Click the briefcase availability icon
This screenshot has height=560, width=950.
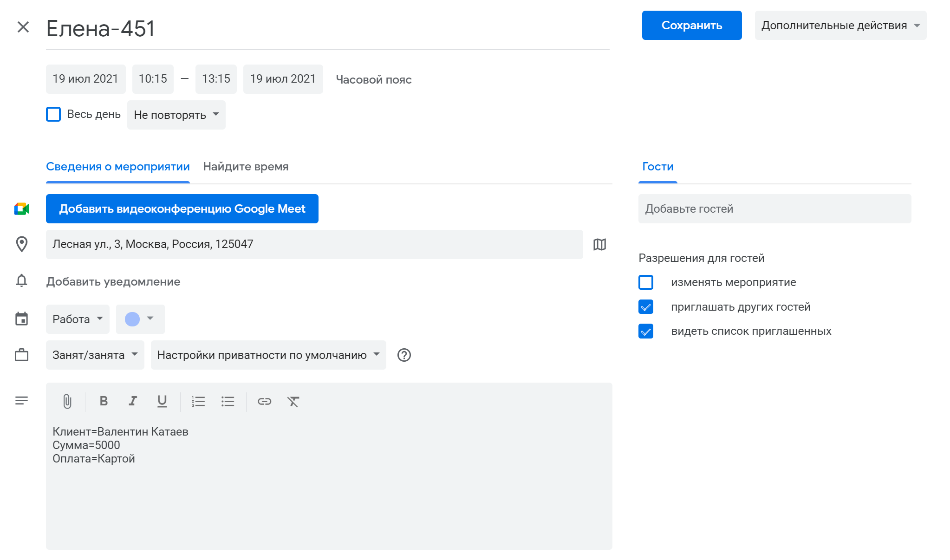coord(22,355)
